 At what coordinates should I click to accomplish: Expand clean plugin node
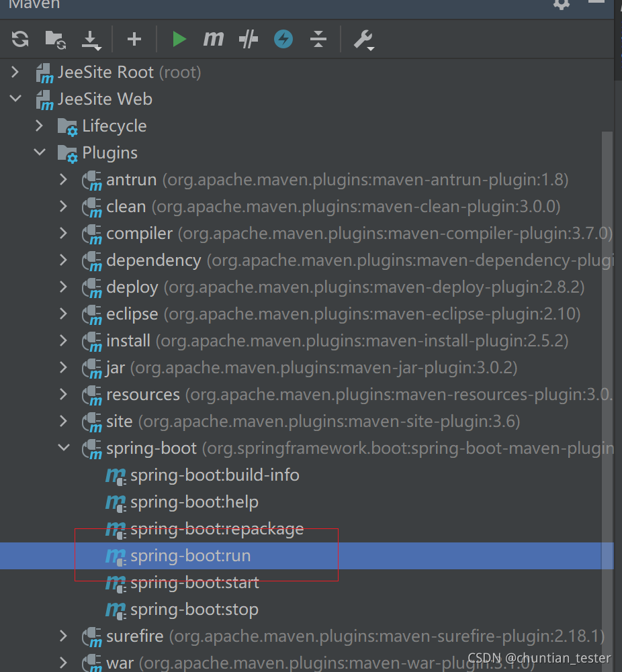(63, 206)
